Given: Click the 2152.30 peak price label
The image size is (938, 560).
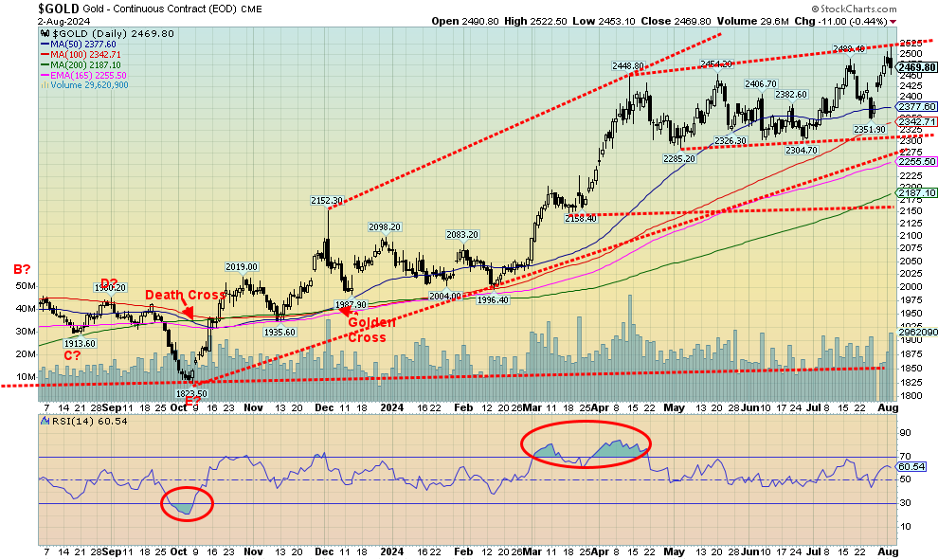Looking at the screenshot, I should [327, 200].
